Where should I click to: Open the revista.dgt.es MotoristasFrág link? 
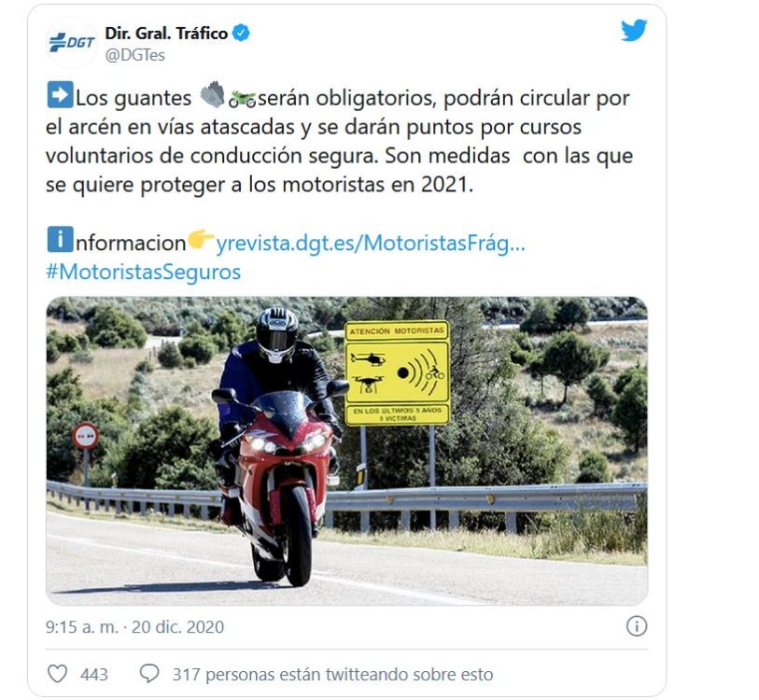[x=371, y=243]
